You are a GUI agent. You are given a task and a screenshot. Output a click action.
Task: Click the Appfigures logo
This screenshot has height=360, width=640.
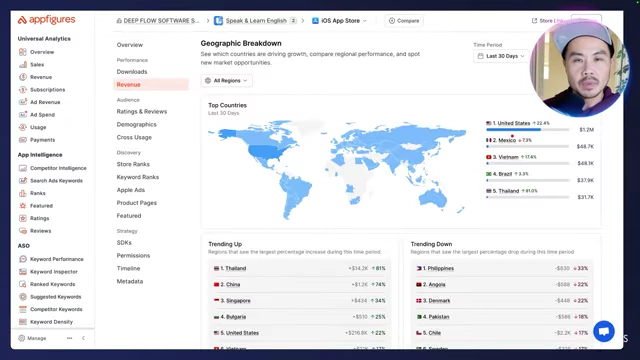pyautogui.click(x=46, y=20)
